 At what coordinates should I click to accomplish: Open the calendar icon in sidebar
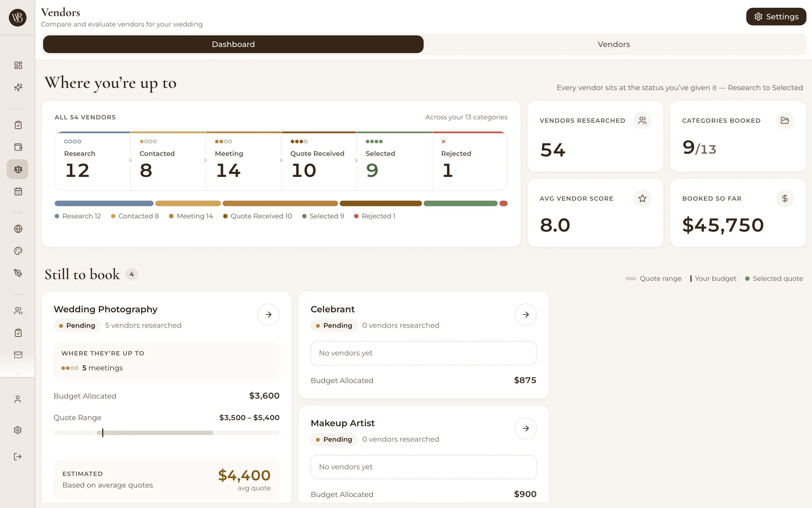[18, 192]
